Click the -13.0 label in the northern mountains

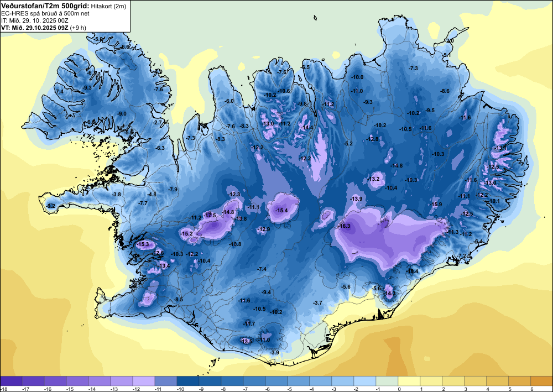pyautogui.click(x=268, y=123)
